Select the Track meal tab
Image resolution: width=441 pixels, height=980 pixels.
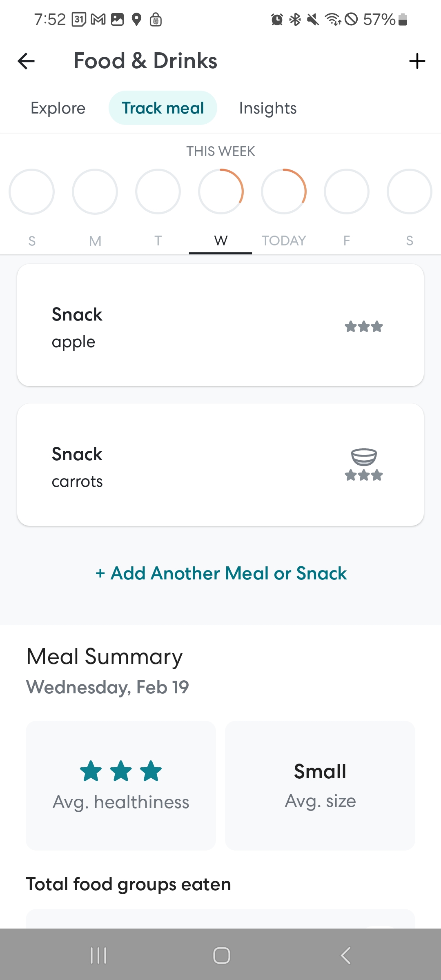tap(163, 108)
